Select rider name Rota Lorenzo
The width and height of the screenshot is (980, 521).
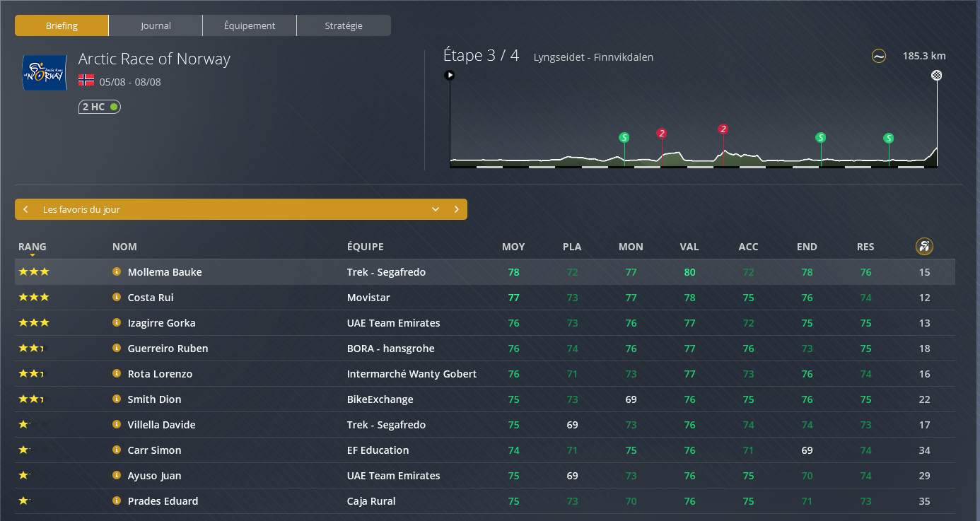[161, 374]
